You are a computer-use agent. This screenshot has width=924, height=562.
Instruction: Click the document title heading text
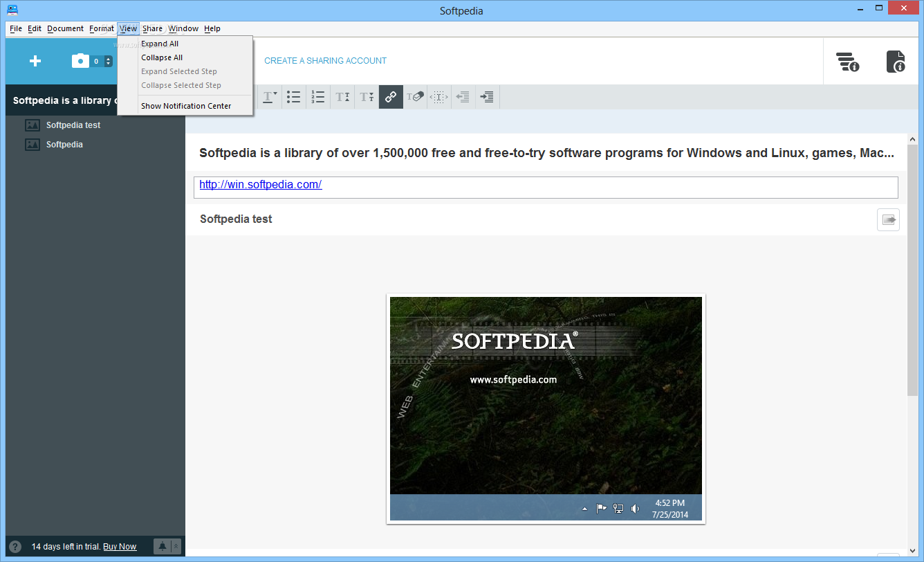tap(546, 153)
